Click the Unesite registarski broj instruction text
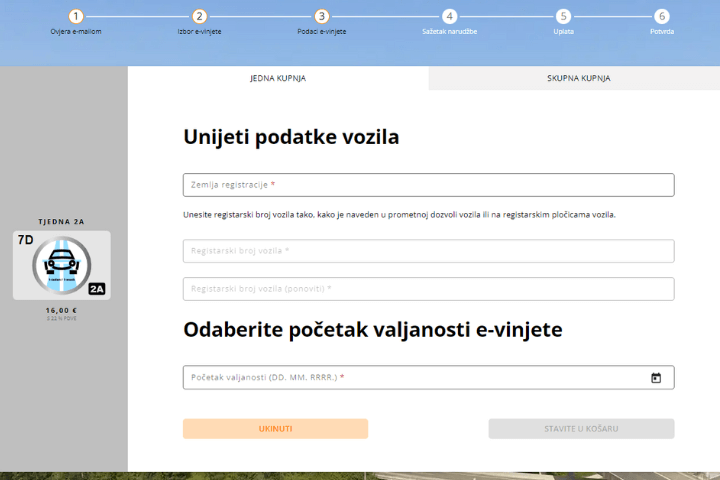 [399, 215]
